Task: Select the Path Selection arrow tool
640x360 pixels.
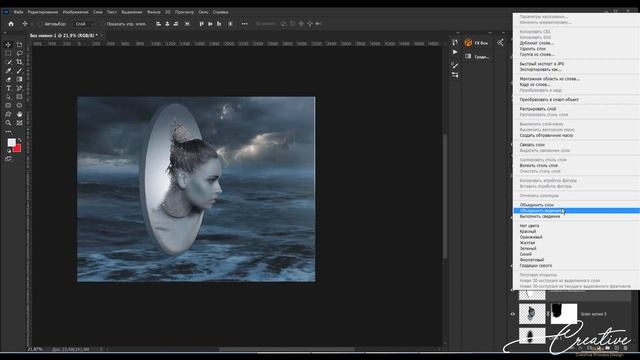Action: click(8, 97)
